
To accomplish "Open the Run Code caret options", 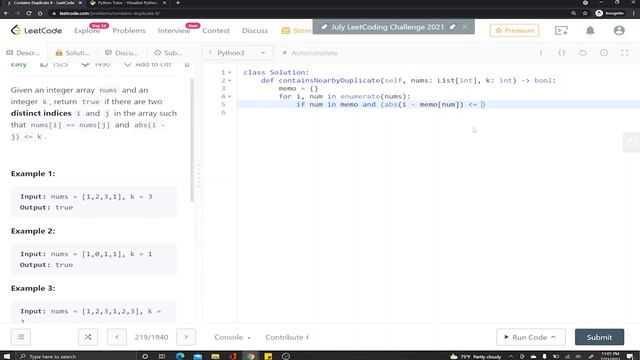I will (553, 337).
